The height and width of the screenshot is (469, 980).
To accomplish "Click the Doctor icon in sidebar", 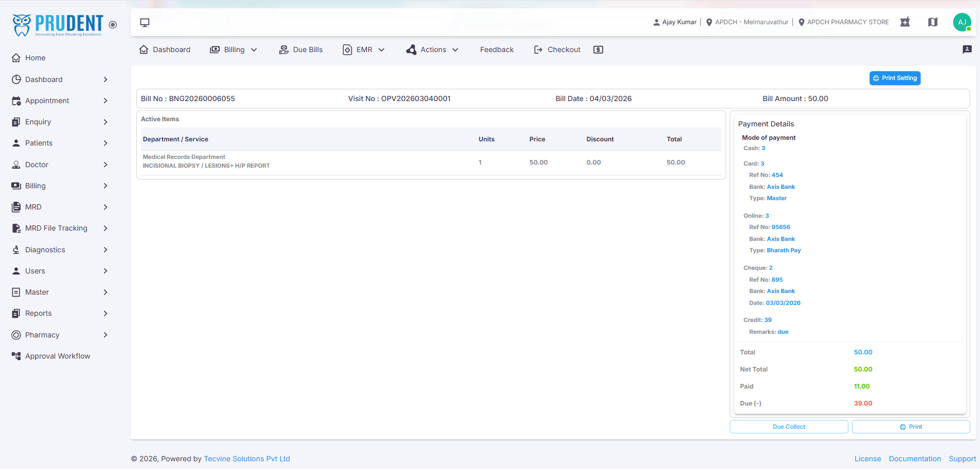I will [x=17, y=165].
